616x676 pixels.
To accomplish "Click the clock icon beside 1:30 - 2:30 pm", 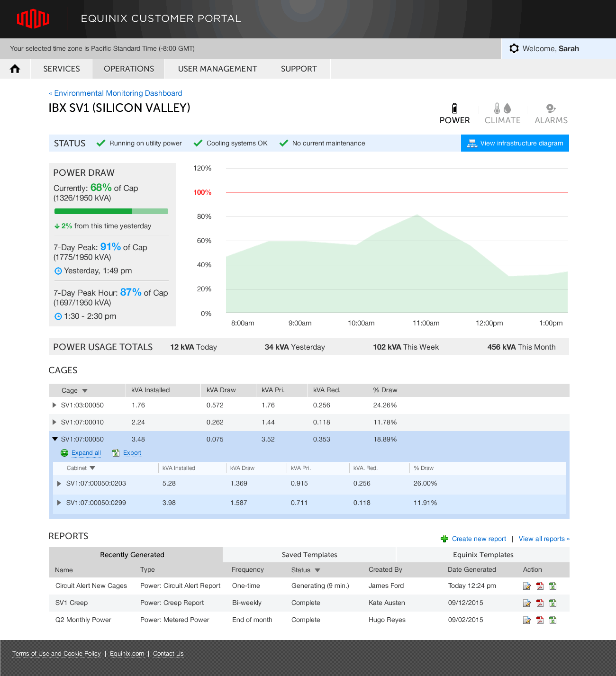I will (x=58, y=316).
